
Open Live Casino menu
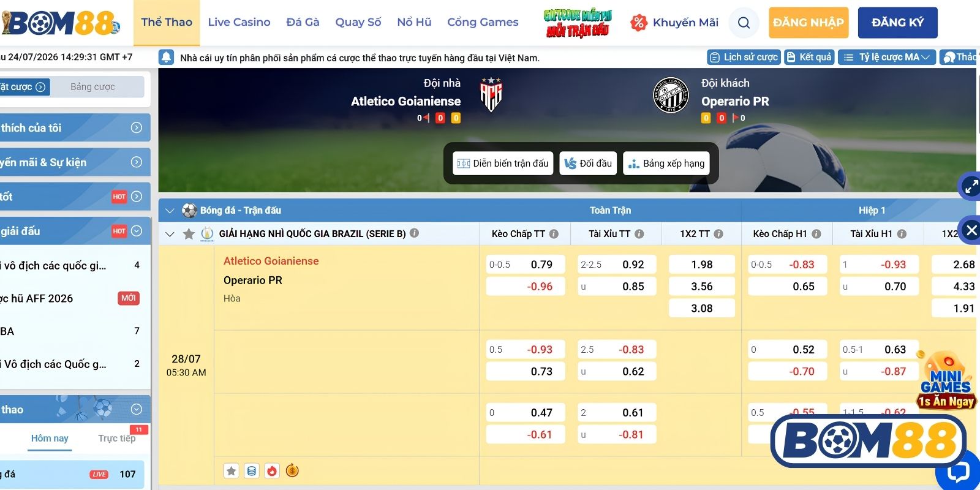point(239,22)
